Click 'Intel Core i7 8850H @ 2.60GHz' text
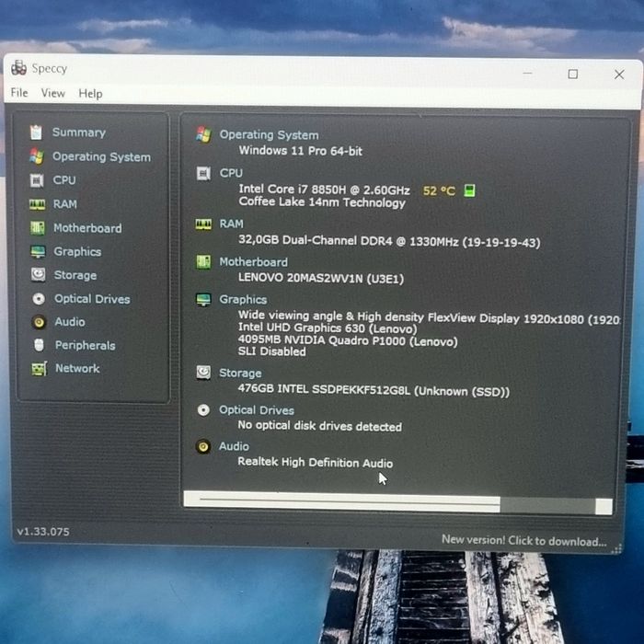 (x=324, y=190)
